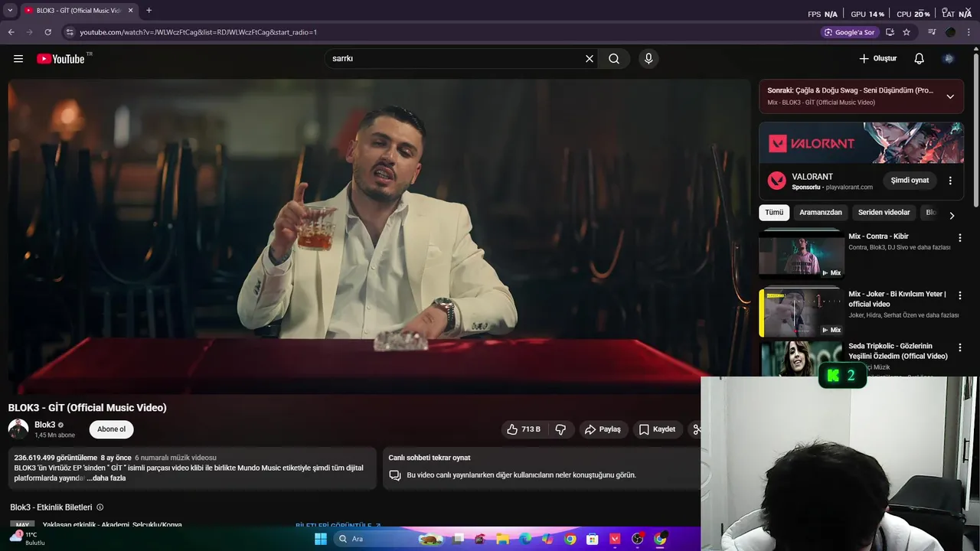Open the Mix - Contra - Kibir thumbnail
Image resolution: width=980 pixels, height=551 pixels.
pyautogui.click(x=801, y=255)
